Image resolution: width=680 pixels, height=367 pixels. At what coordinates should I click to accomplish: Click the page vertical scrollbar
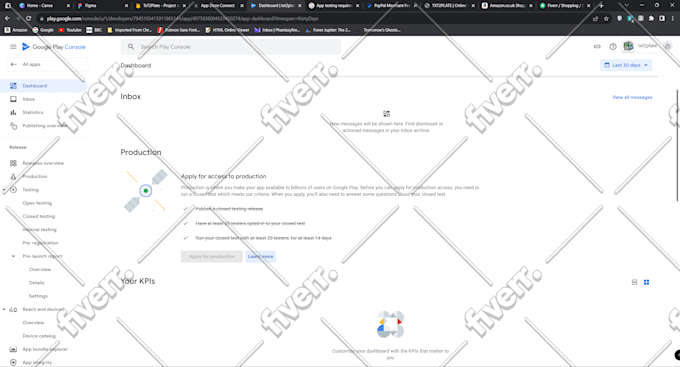click(677, 145)
